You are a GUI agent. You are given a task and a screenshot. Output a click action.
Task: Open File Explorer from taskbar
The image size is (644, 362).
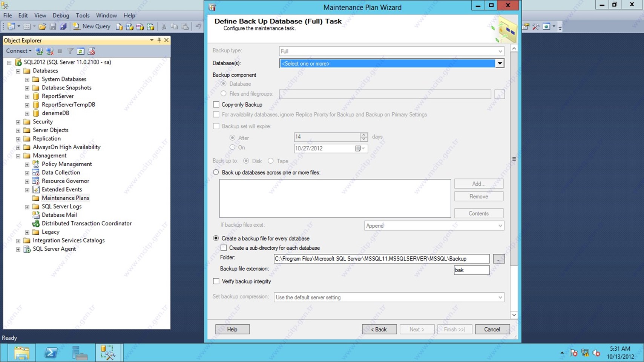(21, 353)
